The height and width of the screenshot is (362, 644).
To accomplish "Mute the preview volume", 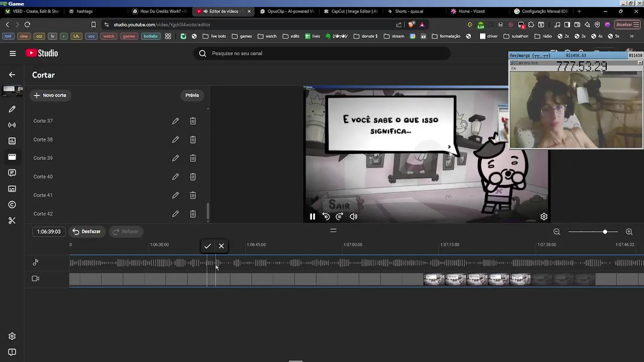I will coord(354,217).
